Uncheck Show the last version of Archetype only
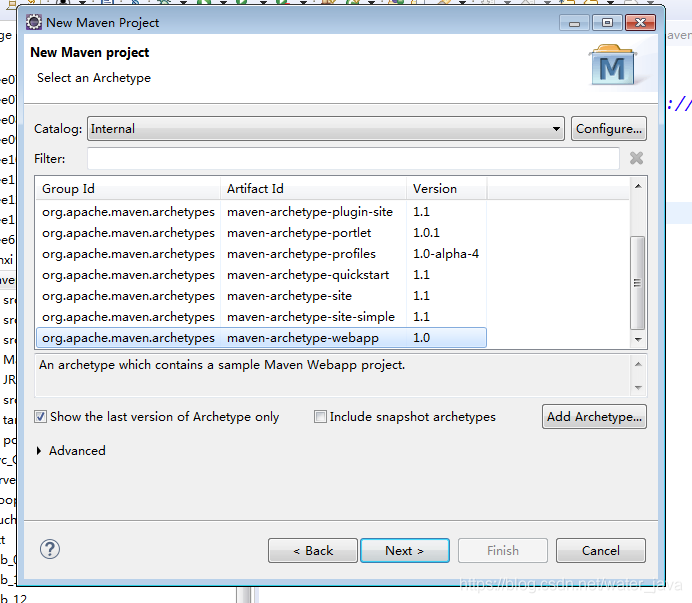The width and height of the screenshot is (692, 603). (41, 416)
